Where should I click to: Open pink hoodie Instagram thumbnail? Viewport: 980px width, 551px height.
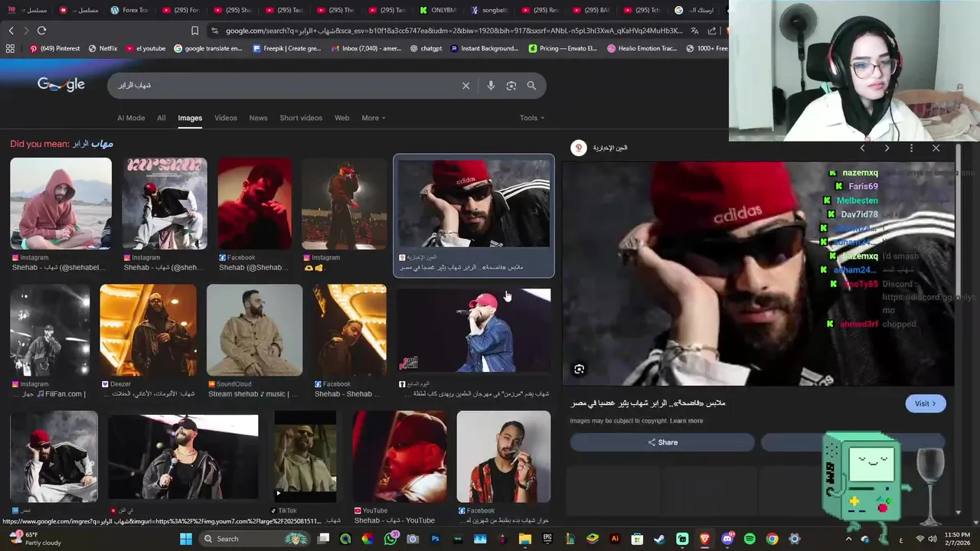pyautogui.click(x=60, y=204)
